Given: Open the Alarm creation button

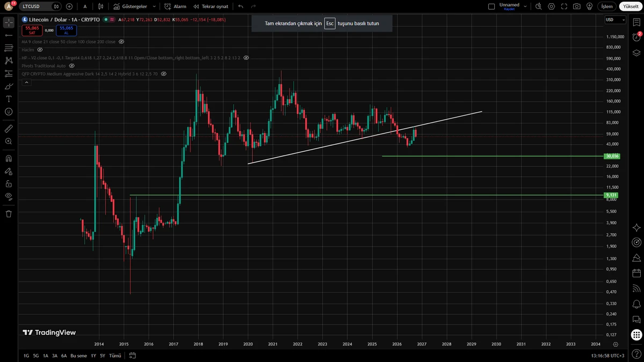Looking at the screenshot, I should tap(175, 6).
